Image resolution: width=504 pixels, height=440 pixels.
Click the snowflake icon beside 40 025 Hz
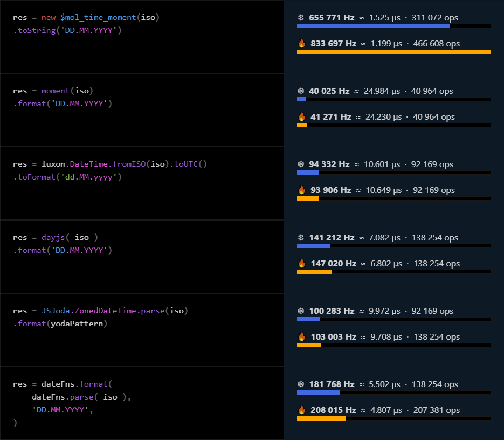click(x=301, y=91)
